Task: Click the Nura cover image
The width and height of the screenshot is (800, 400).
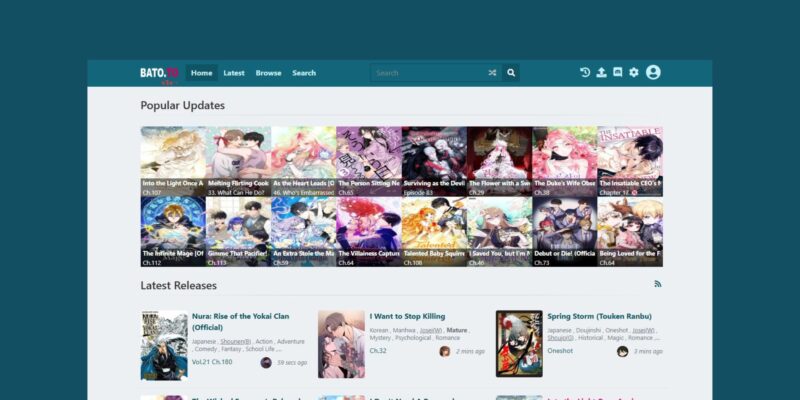Action: coord(164,345)
